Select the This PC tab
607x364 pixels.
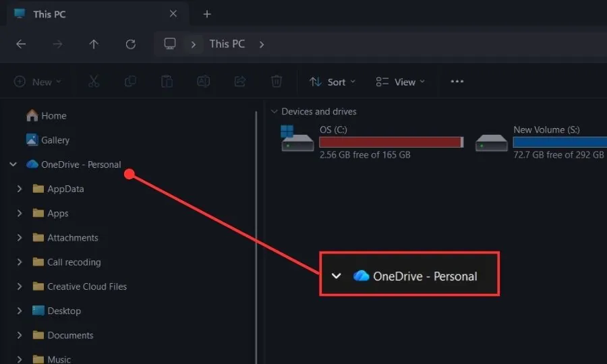click(x=98, y=14)
